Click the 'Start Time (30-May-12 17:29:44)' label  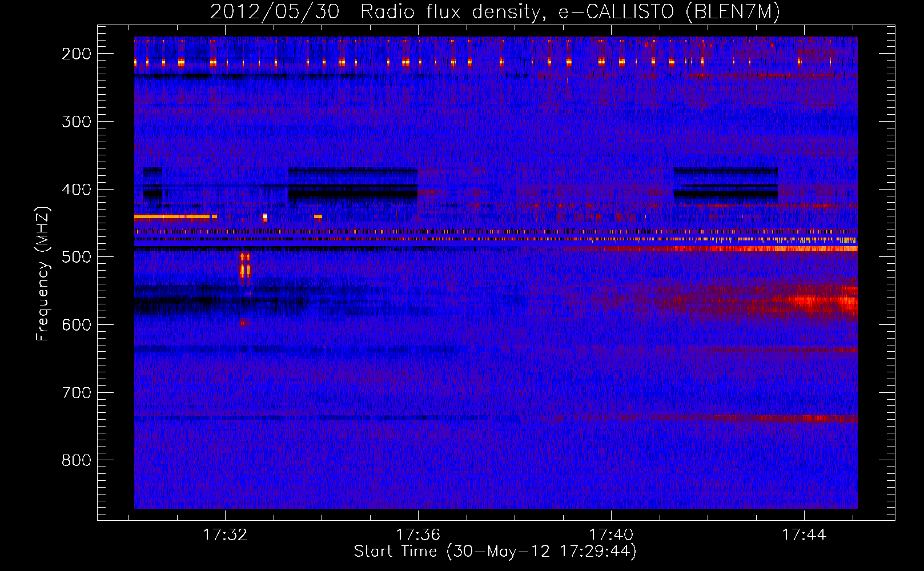495,552
